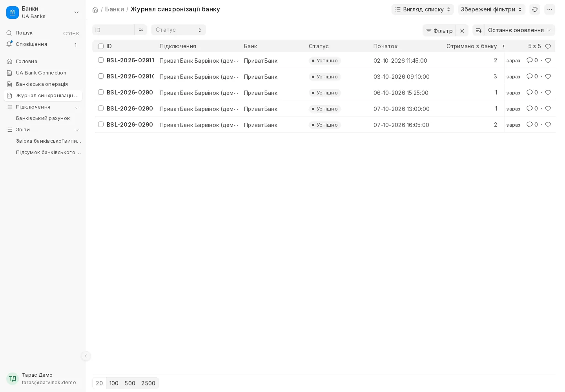Open Банківський рахунок in the sidebar

click(x=43, y=118)
